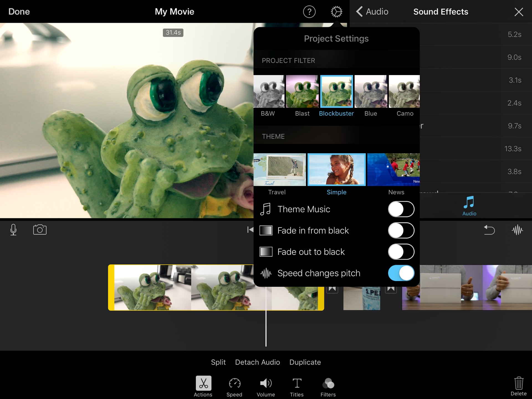
Task: Click the Project Settings gear icon
Action: point(336,12)
